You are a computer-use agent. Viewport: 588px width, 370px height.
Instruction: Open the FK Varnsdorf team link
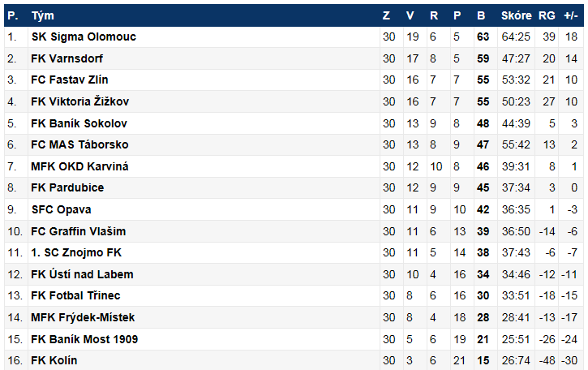click(67, 59)
